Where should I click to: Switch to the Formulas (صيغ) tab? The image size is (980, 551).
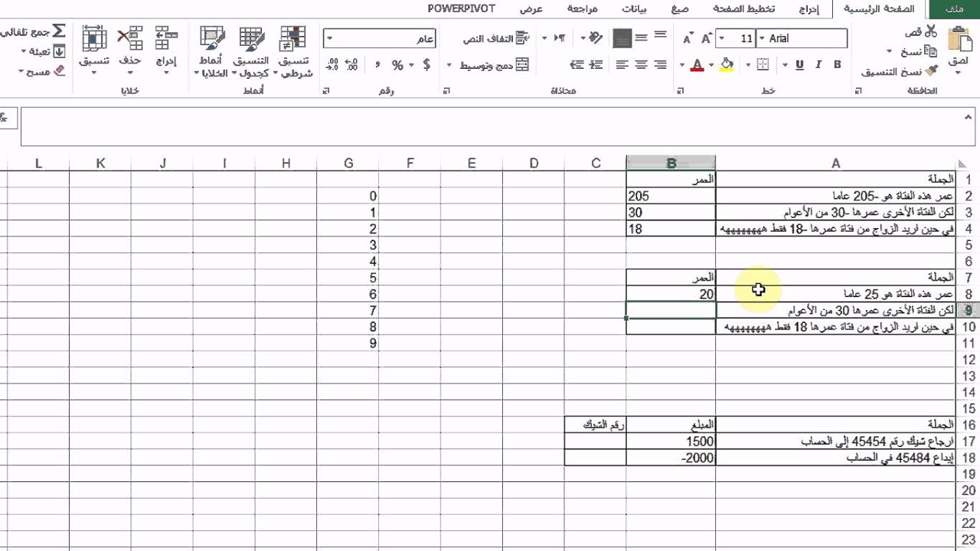coord(680,9)
